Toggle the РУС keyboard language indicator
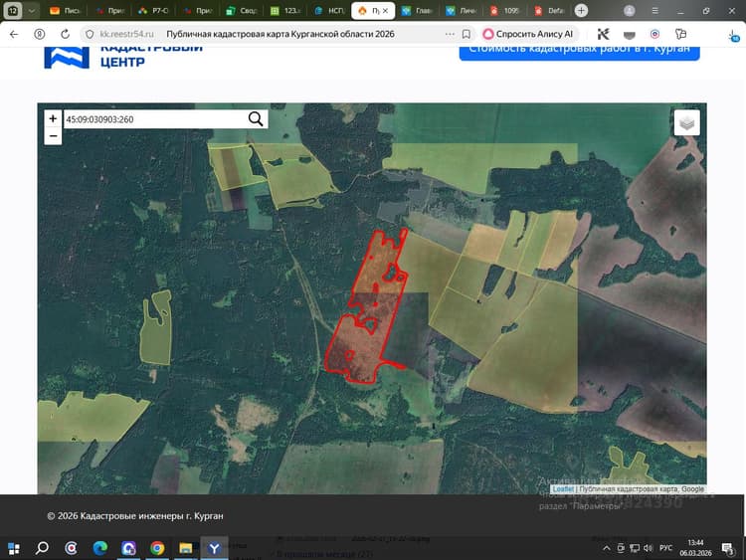The width and height of the screenshot is (746, 560). pos(665,548)
